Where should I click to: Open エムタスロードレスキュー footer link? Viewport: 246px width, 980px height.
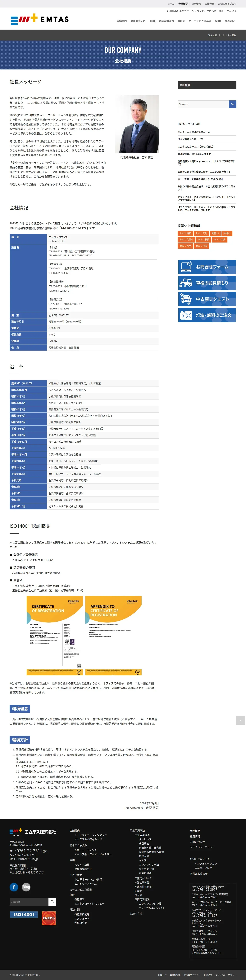89,903
